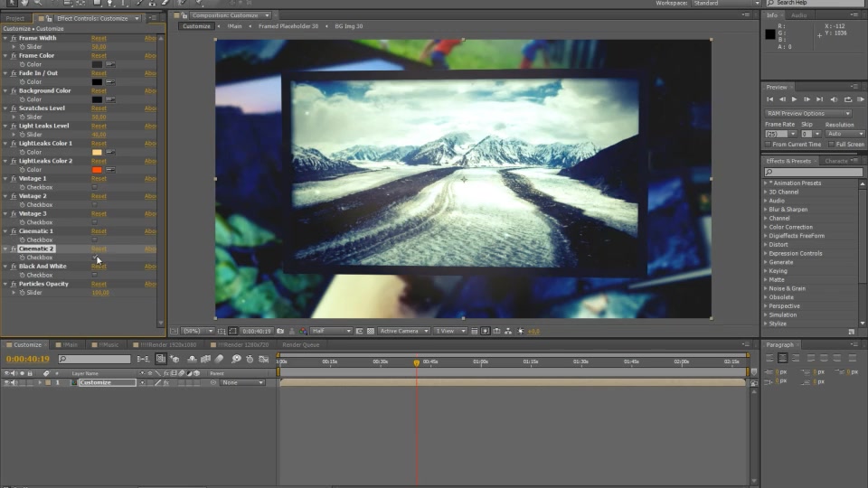Take a snapshot with the camera icon

click(x=280, y=331)
